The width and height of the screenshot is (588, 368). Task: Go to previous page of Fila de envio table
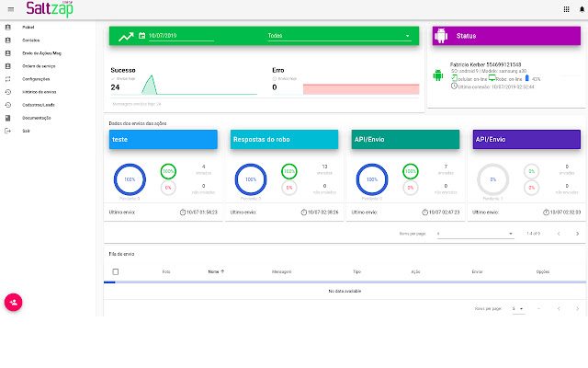(559, 309)
